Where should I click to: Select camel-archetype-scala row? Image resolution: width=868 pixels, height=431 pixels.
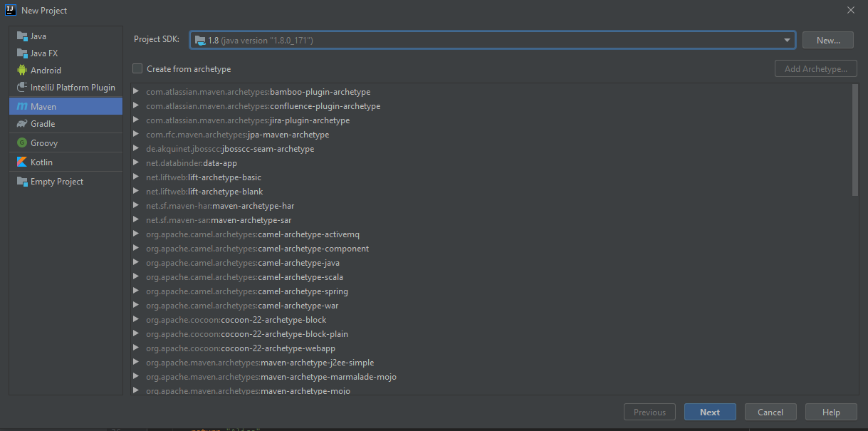(x=491, y=277)
